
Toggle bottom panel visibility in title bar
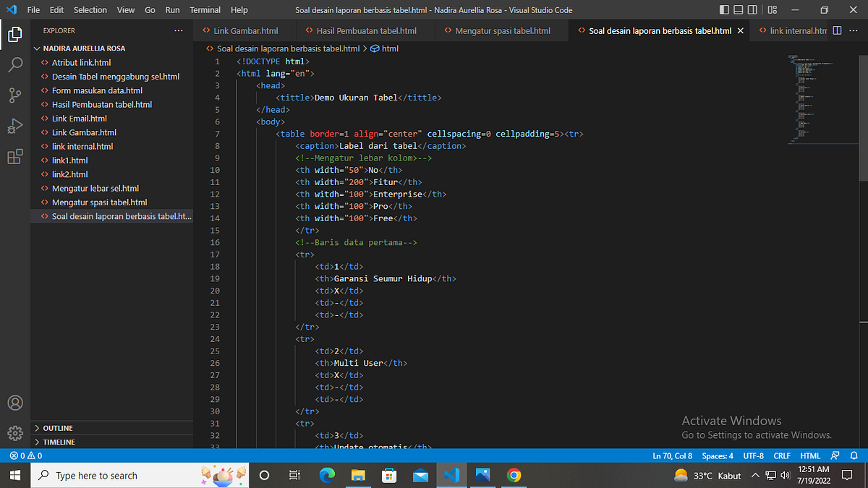(739, 9)
